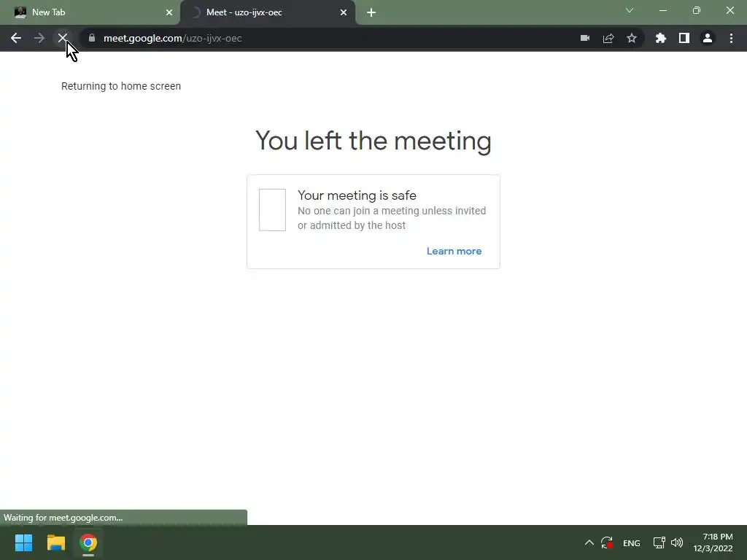The width and height of the screenshot is (747, 560).
Task: Click the 'Returning to home screen' text
Action: coord(121,86)
